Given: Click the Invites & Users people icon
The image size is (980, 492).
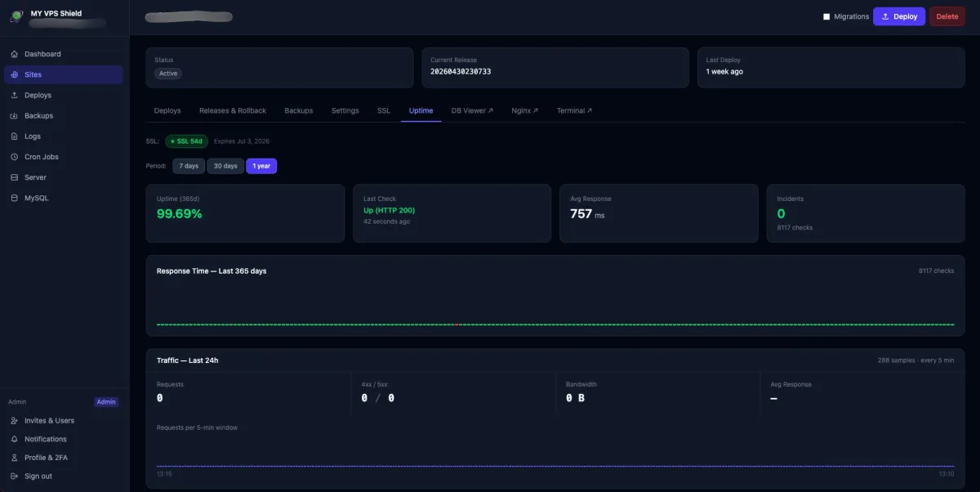Looking at the screenshot, I should pyautogui.click(x=15, y=421).
